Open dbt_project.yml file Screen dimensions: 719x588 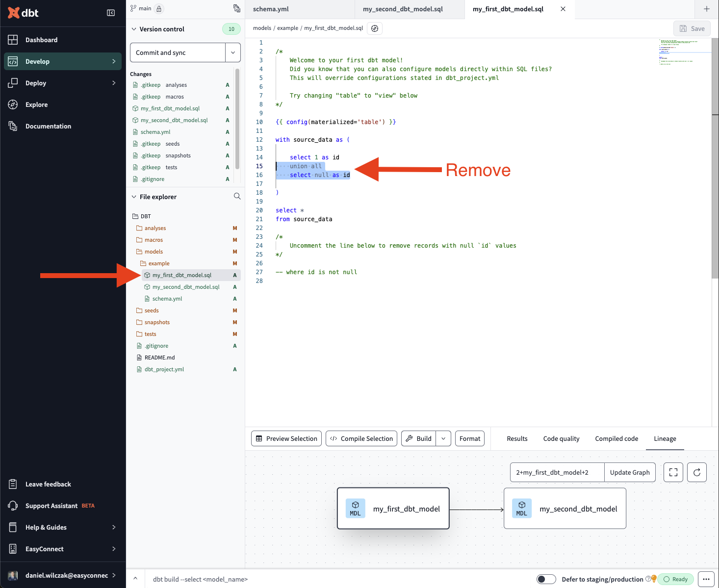[x=160, y=369]
